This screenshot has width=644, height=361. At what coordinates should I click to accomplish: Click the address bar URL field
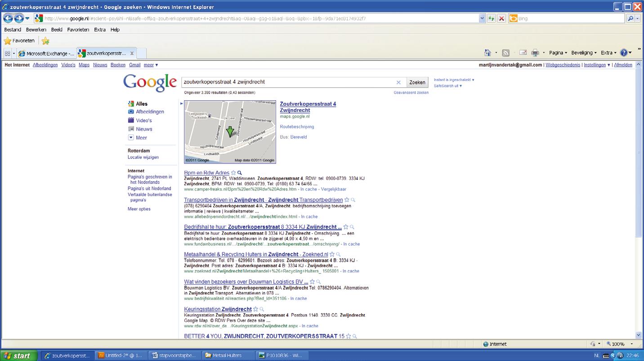click(256, 18)
